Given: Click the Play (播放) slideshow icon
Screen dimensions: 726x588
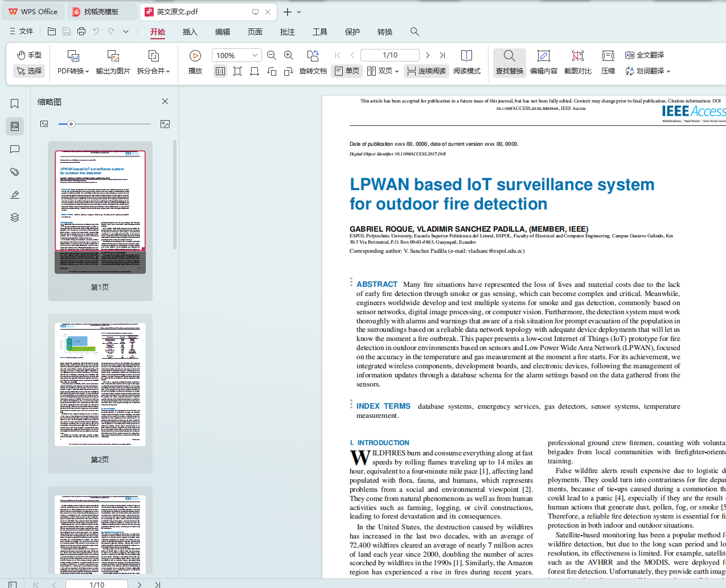Looking at the screenshot, I should 195,56.
